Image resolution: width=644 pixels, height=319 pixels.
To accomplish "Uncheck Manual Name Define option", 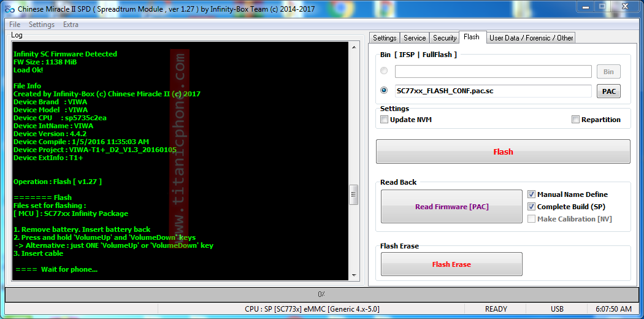I will pos(531,194).
